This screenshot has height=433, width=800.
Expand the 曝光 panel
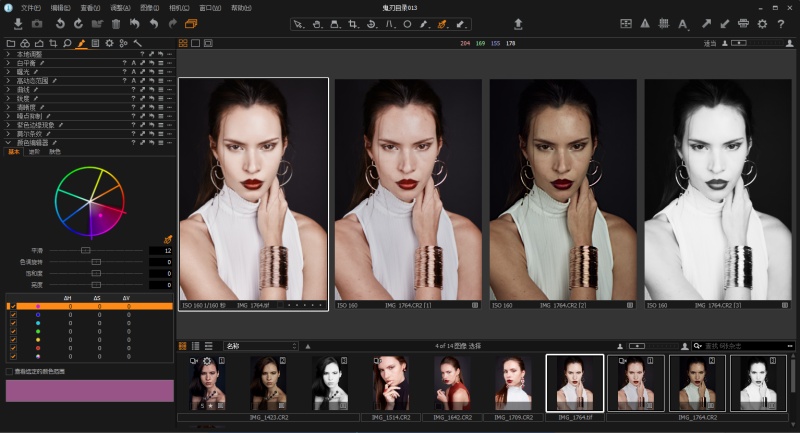point(8,72)
